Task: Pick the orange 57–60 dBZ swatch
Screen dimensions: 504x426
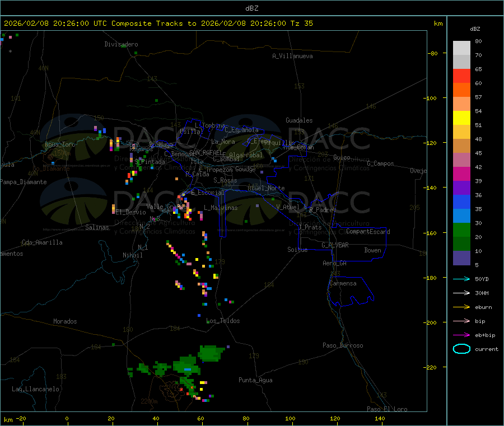Action: pos(461,90)
